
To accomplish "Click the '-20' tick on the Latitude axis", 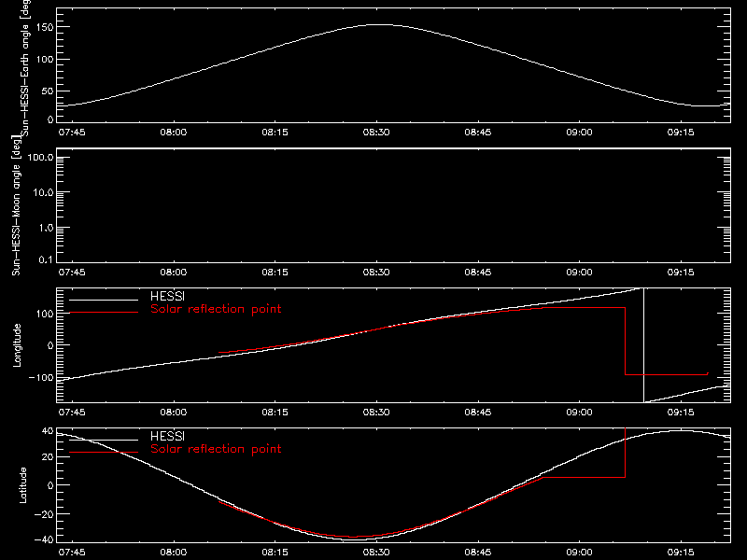I will pos(44,514).
